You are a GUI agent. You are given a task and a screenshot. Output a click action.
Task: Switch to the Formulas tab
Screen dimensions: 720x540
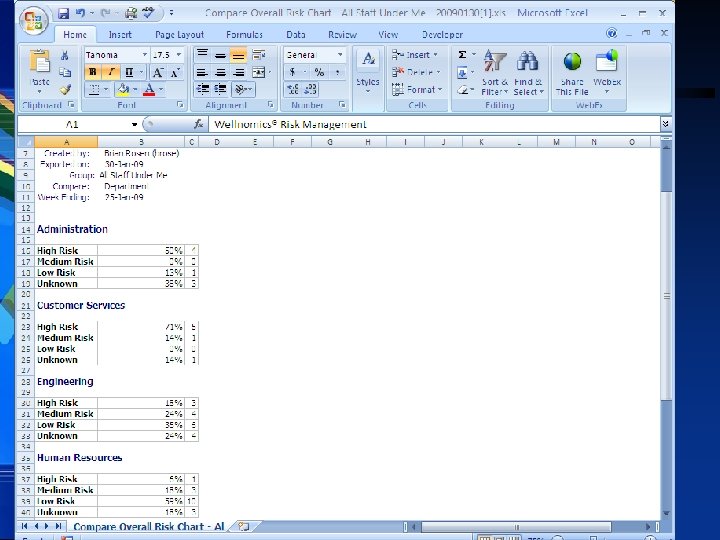244,34
